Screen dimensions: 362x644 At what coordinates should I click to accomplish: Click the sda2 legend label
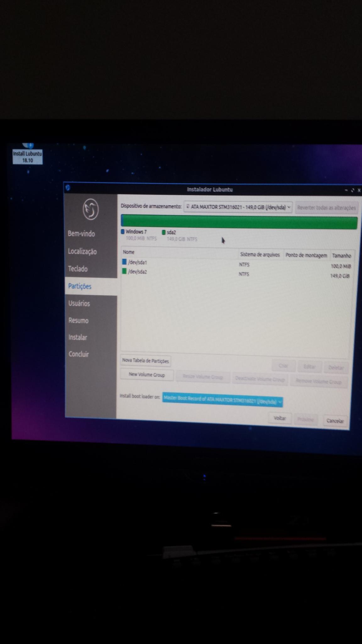coord(171,232)
